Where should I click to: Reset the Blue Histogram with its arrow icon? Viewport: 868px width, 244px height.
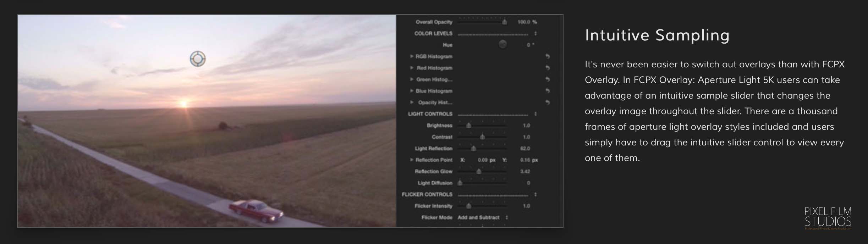pyautogui.click(x=548, y=91)
